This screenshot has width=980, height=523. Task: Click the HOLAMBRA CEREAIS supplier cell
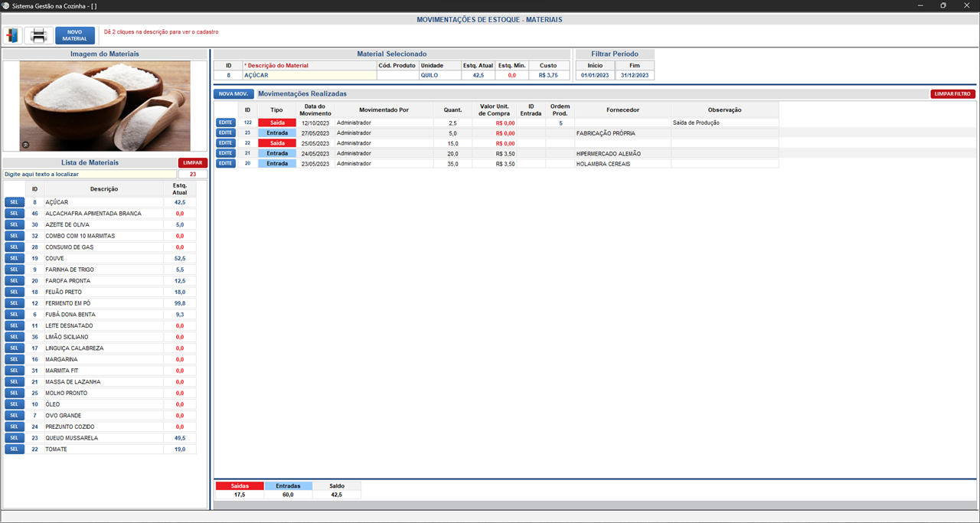point(622,163)
